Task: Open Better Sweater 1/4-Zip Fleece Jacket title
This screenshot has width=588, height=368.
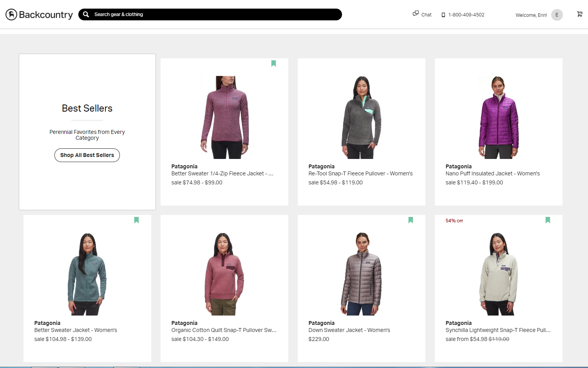Action: pos(222,173)
